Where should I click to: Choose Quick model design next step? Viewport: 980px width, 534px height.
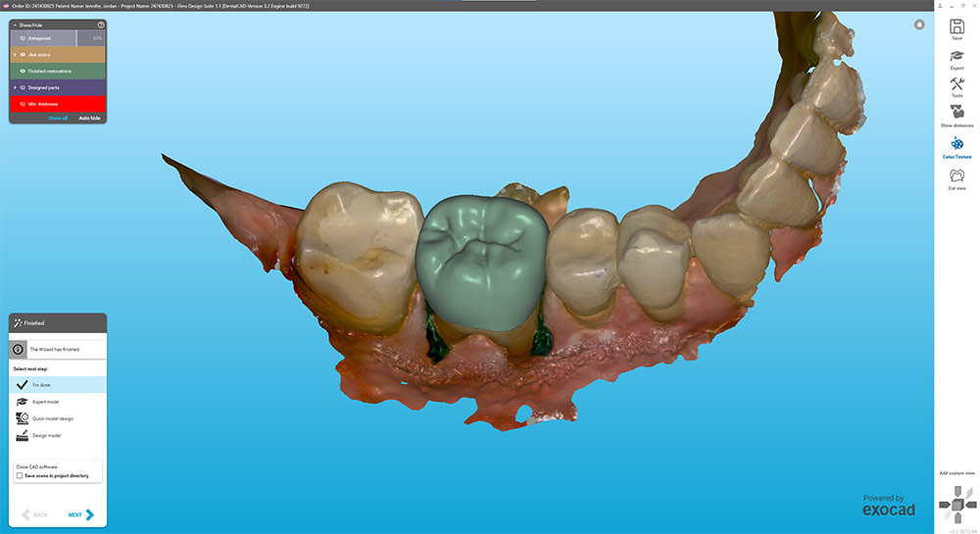[58, 418]
